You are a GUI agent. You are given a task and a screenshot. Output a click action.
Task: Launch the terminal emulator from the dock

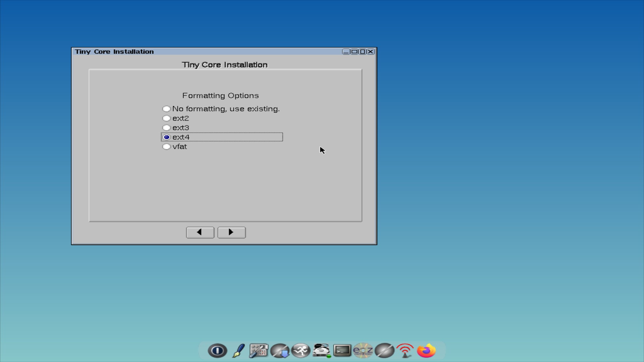point(342,351)
